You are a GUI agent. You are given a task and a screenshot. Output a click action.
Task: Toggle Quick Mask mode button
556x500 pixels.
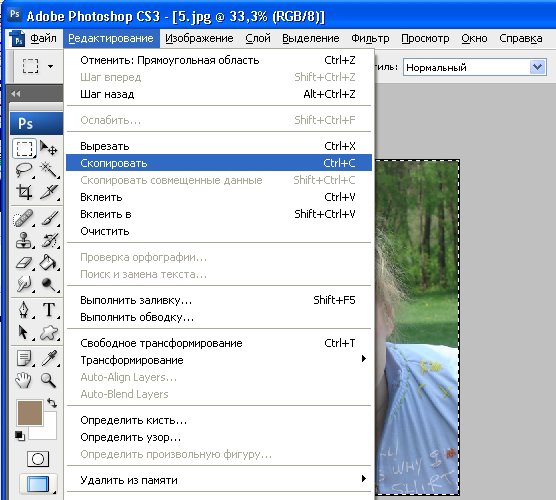[x=38, y=459]
